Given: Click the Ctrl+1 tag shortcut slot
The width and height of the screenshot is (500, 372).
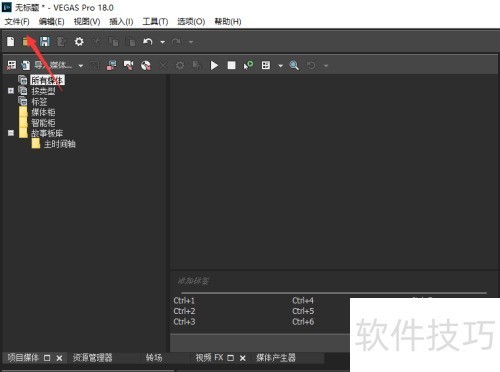Looking at the screenshot, I should [184, 301].
